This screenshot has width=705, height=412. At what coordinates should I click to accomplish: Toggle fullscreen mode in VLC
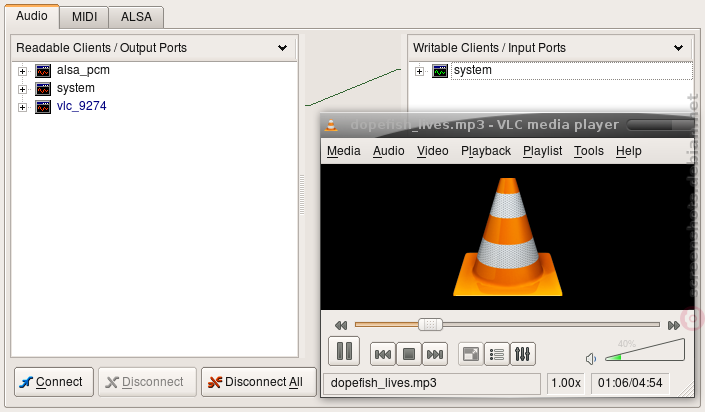[x=471, y=354]
